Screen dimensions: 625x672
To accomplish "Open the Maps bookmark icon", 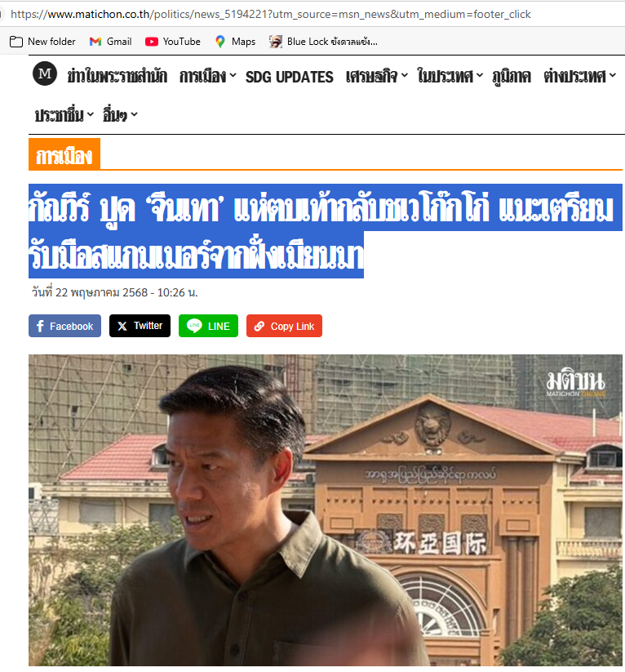I will (x=220, y=42).
